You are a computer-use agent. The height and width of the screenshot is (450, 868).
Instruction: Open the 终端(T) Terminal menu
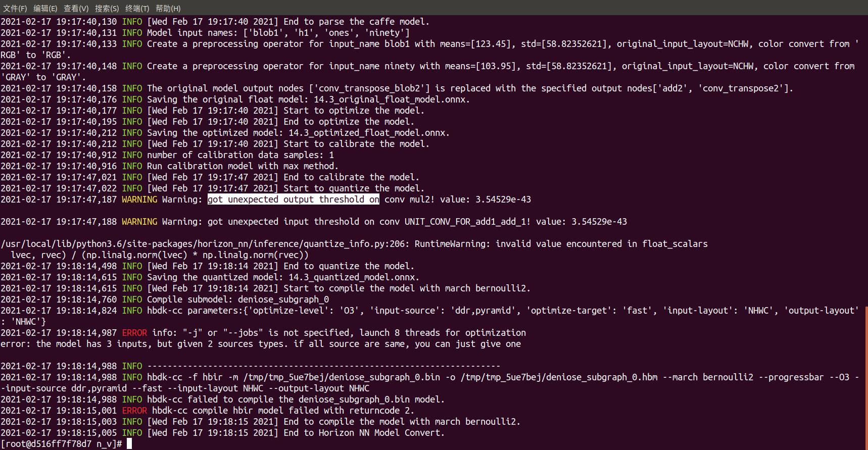[x=137, y=8]
